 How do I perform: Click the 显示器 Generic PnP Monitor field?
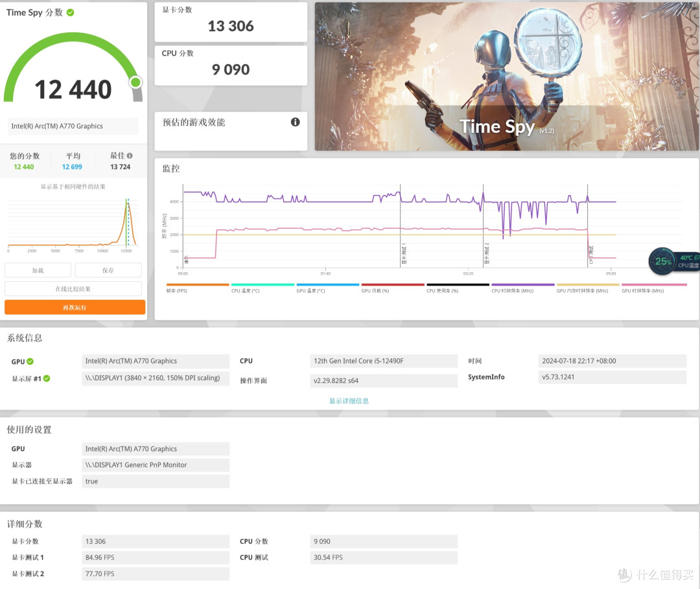tap(156, 465)
